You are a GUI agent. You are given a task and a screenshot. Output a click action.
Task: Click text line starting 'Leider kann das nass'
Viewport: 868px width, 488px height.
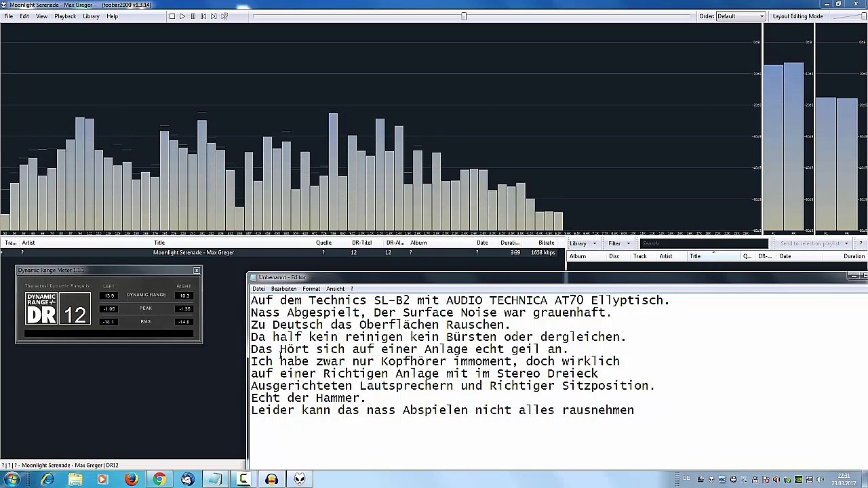tap(442, 410)
